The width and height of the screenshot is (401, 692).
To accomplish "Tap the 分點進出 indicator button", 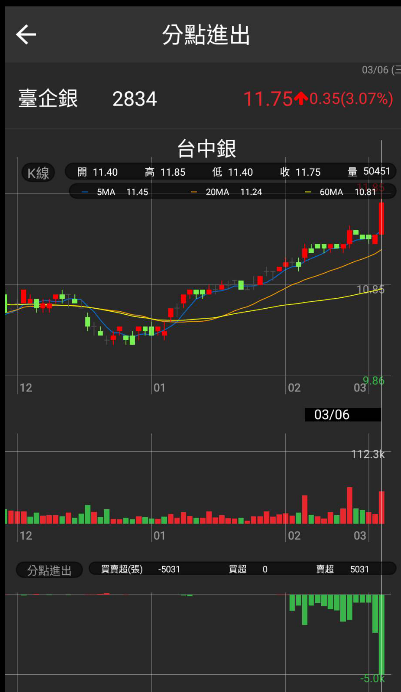I will pyautogui.click(x=49, y=570).
